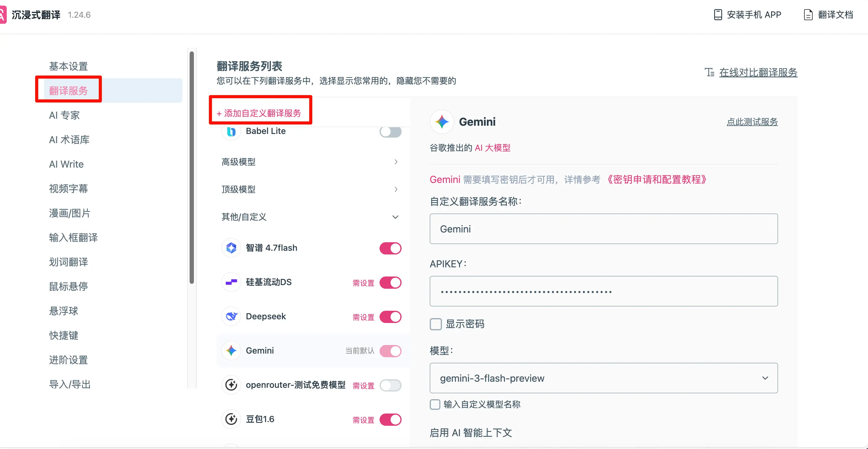This screenshot has width=868, height=449.
Task: Click the Babel Lite service icon
Action: click(x=231, y=132)
